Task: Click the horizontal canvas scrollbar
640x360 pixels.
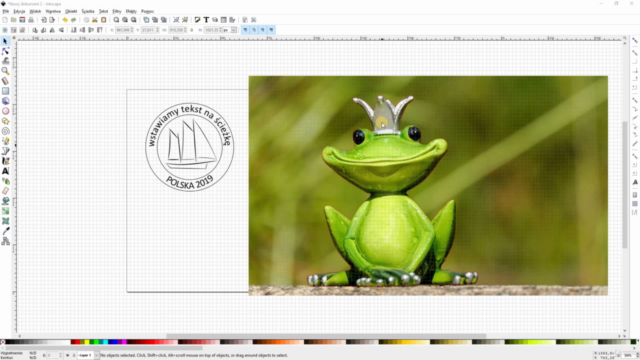Action: pos(326,337)
